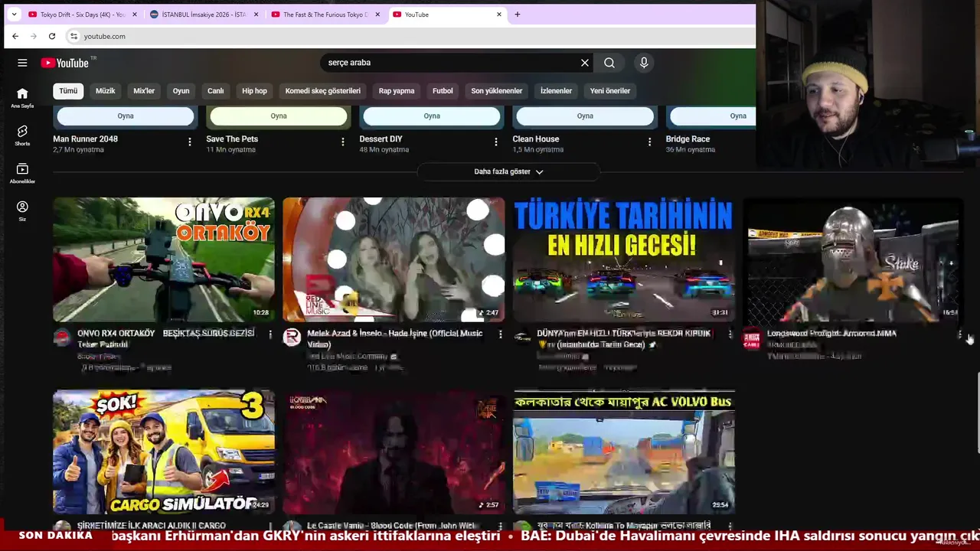
Task: Close the Tokyo Drift - Six Days tab
Action: 135,15
